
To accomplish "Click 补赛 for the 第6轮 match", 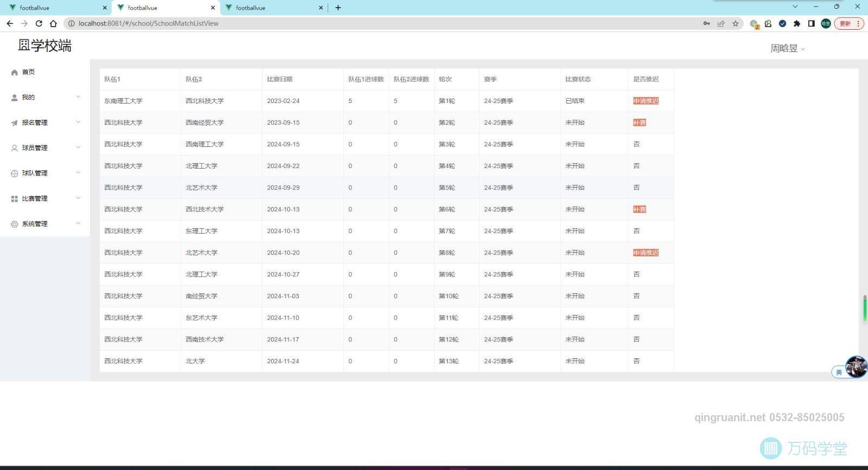I will 640,209.
